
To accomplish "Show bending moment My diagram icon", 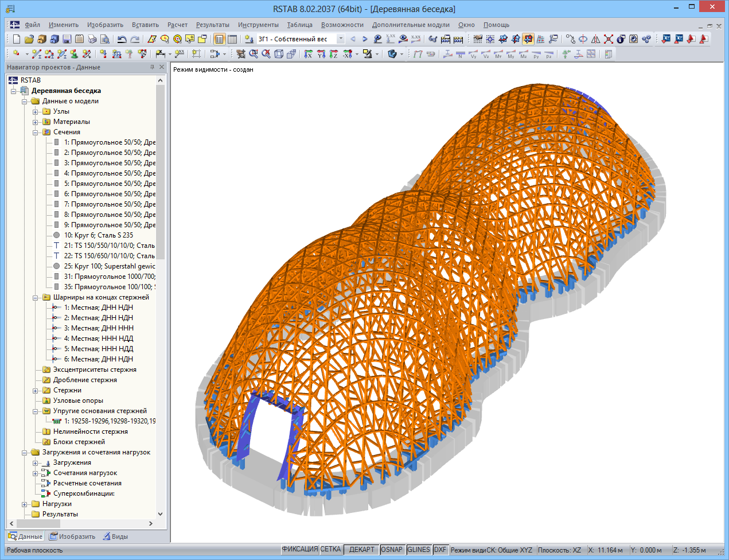I will coord(511,54).
